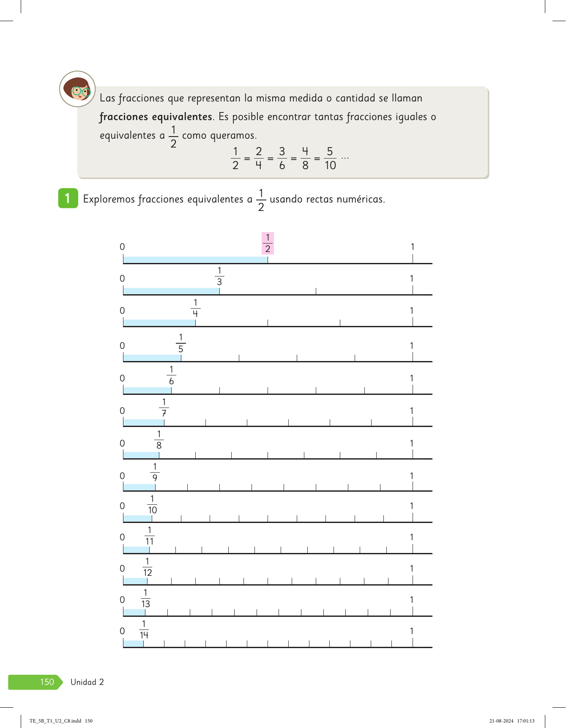Click the 1/4 fraction label

click(195, 308)
